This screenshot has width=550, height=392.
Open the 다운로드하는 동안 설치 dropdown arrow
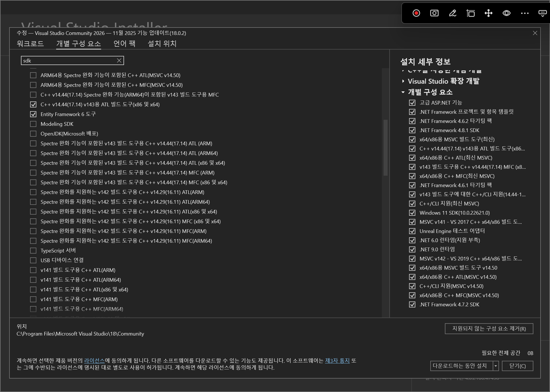(495, 366)
